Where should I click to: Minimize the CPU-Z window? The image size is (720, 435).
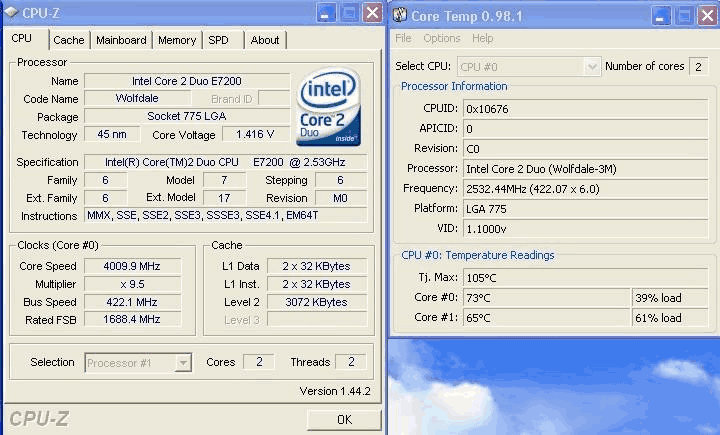tap(326, 13)
